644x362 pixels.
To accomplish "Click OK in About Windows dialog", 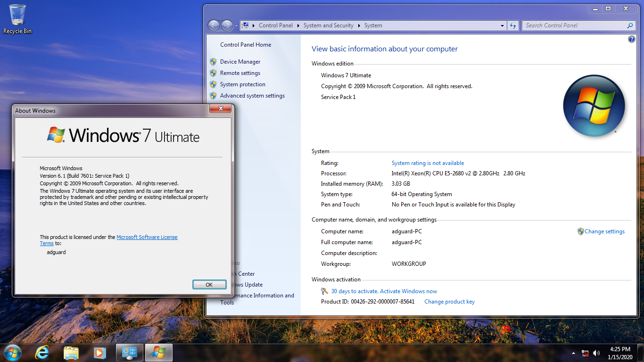I will coord(209,285).
